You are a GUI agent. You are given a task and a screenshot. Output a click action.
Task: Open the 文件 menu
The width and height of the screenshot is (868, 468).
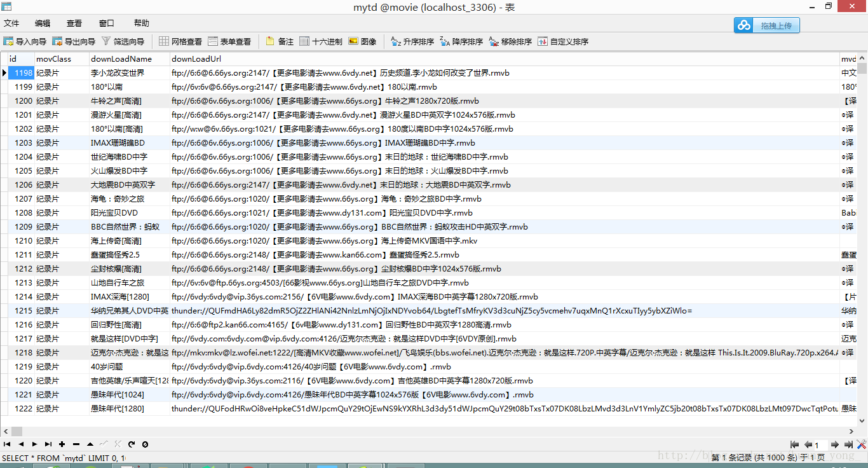pyautogui.click(x=11, y=23)
